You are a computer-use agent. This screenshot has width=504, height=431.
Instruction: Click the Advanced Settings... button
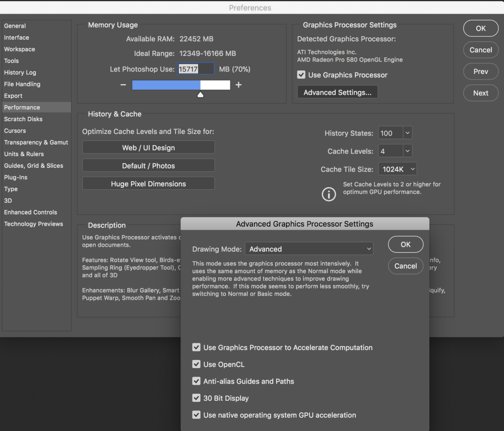click(338, 92)
